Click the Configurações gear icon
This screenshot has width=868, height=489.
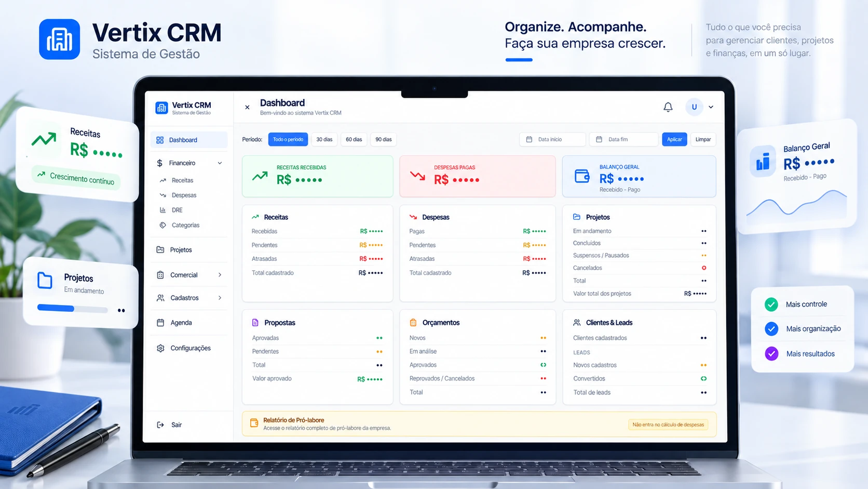(x=160, y=348)
